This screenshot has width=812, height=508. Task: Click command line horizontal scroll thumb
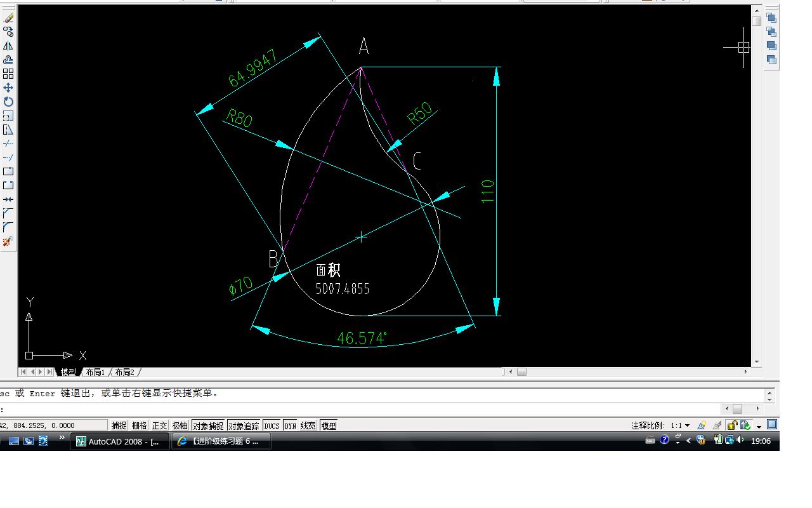click(x=737, y=409)
